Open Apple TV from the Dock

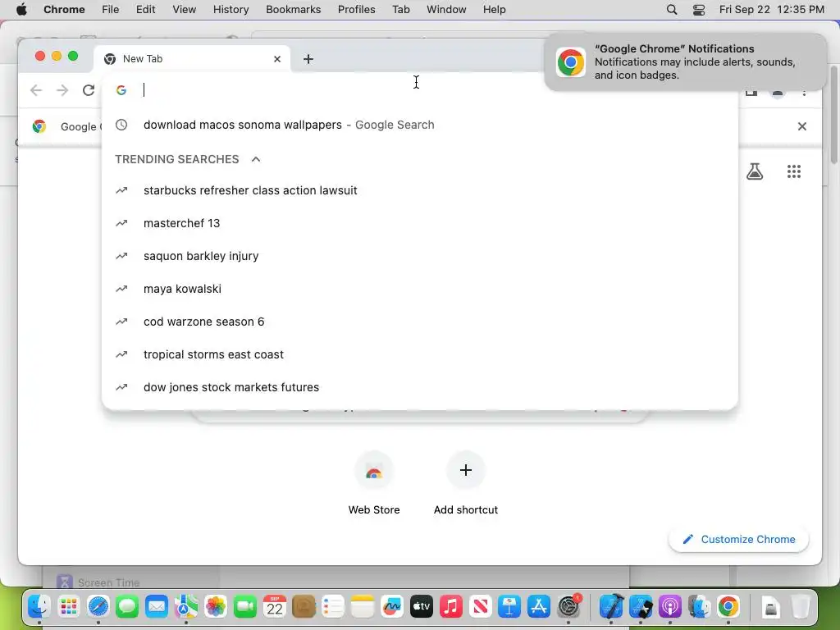coord(422,606)
